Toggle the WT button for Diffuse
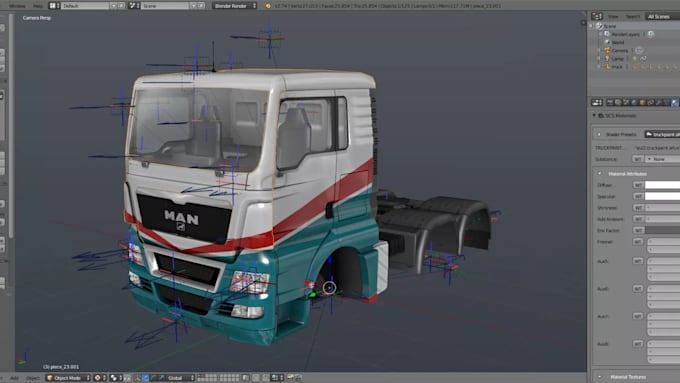The image size is (680, 383). (638, 185)
